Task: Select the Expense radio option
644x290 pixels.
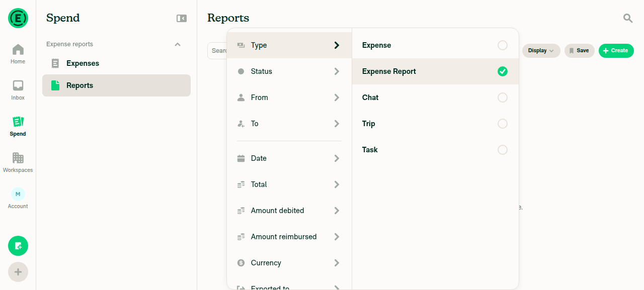Action: click(503, 45)
